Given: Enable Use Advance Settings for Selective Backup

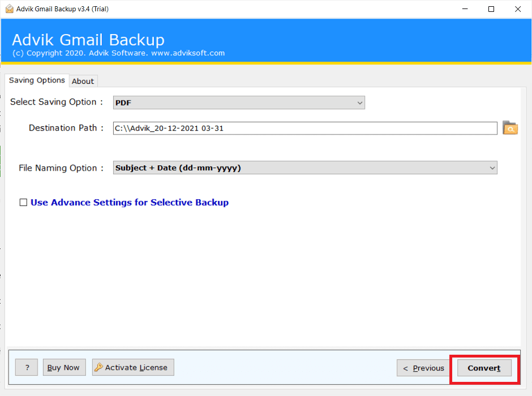Looking at the screenshot, I should click(23, 203).
